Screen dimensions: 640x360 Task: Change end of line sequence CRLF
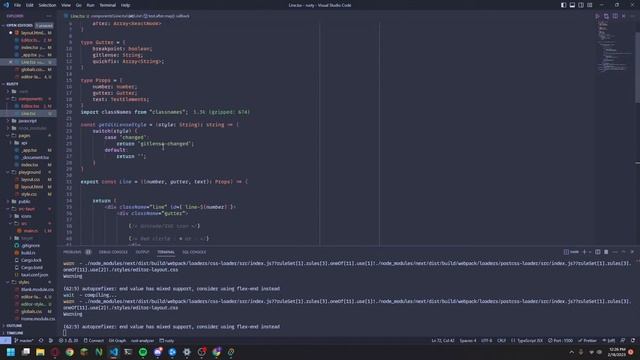point(501,340)
